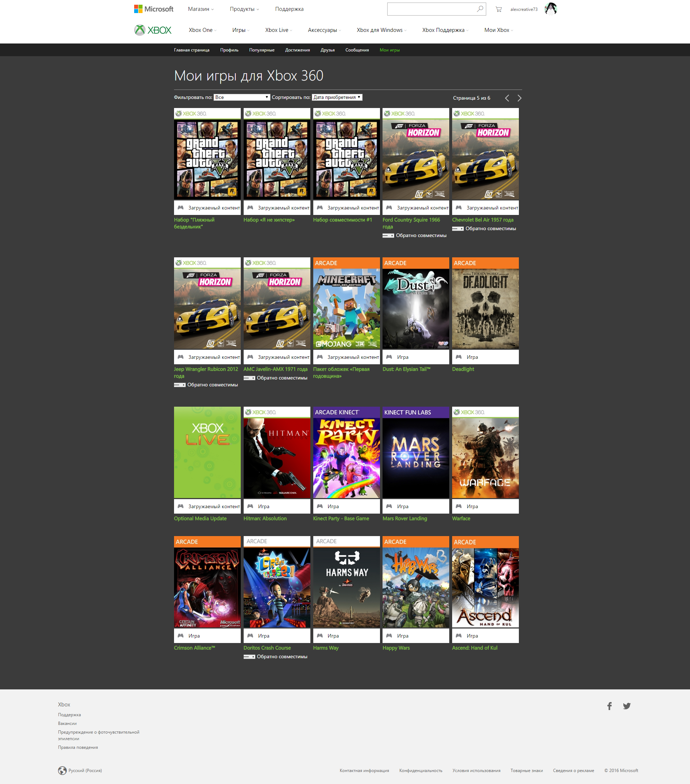The width and height of the screenshot is (690, 784).
Task: Go to next page arrow
Action: pyautogui.click(x=519, y=98)
